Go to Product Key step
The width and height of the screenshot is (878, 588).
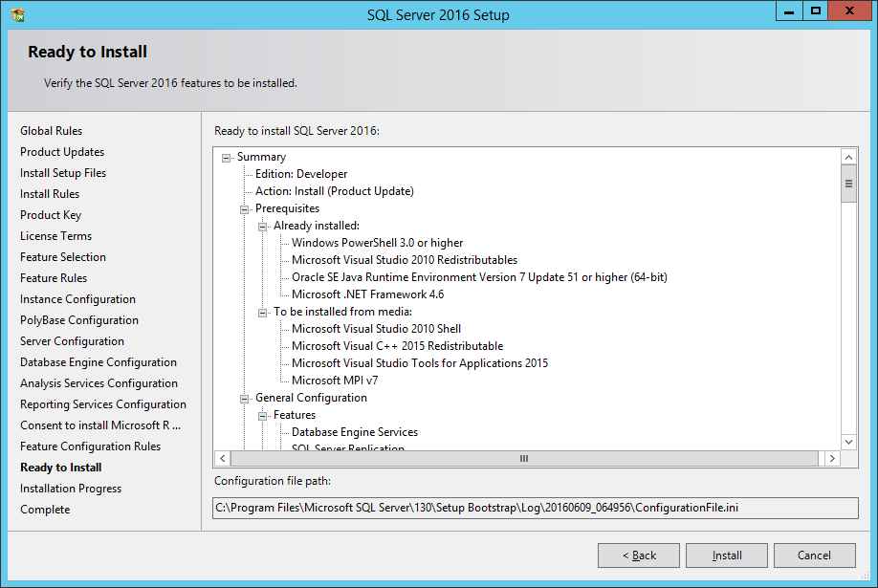pos(51,214)
